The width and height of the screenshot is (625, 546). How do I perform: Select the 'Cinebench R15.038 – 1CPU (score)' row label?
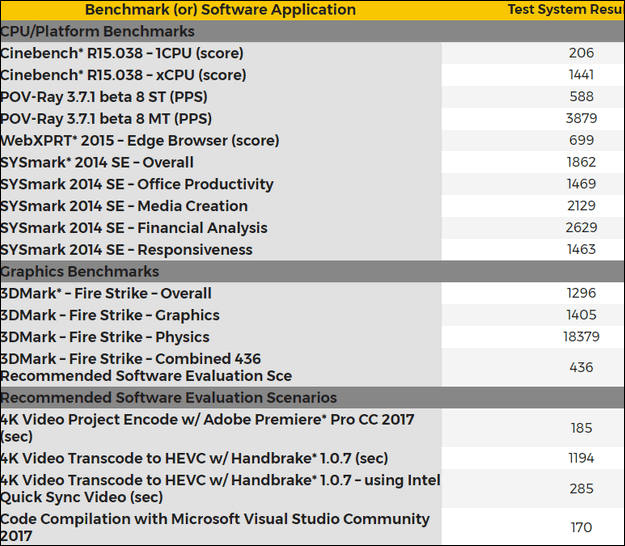click(x=122, y=53)
